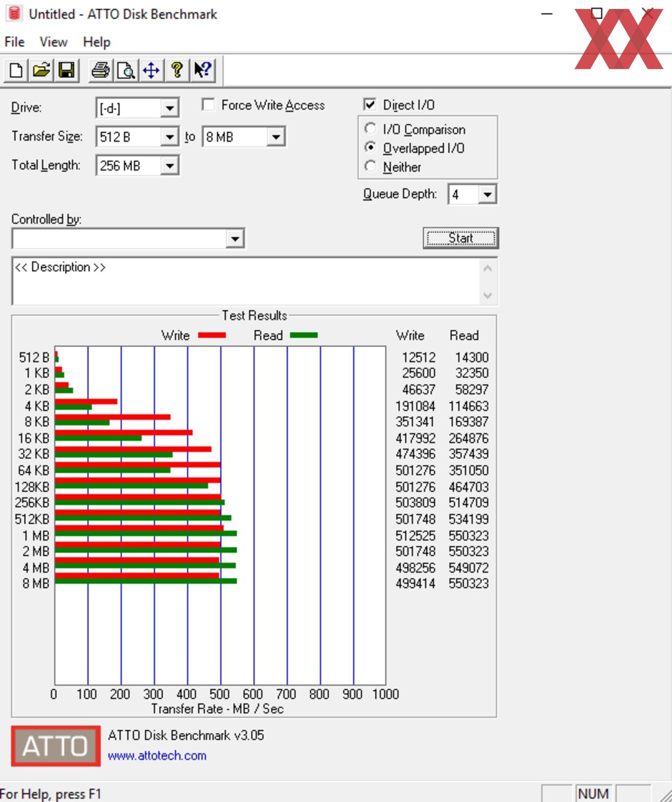Visit the www.attotech.com link
The height and width of the screenshot is (802, 672).
coord(157,756)
